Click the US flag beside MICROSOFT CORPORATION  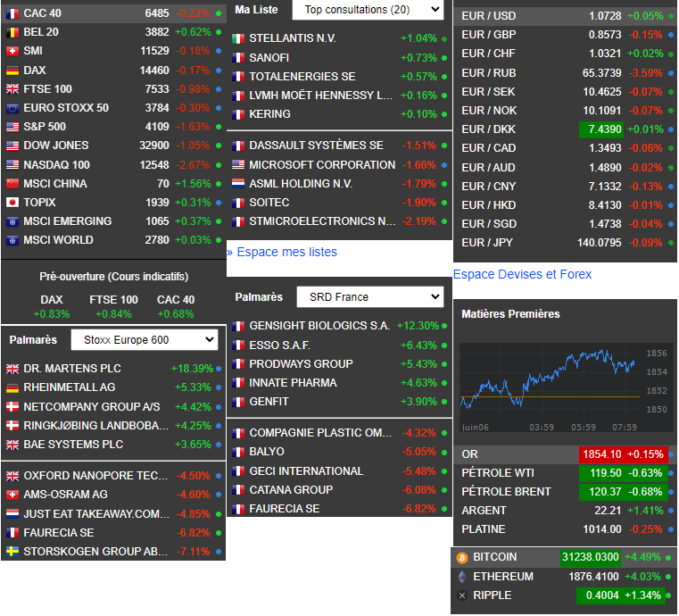pyautogui.click(x=238, y=165)
